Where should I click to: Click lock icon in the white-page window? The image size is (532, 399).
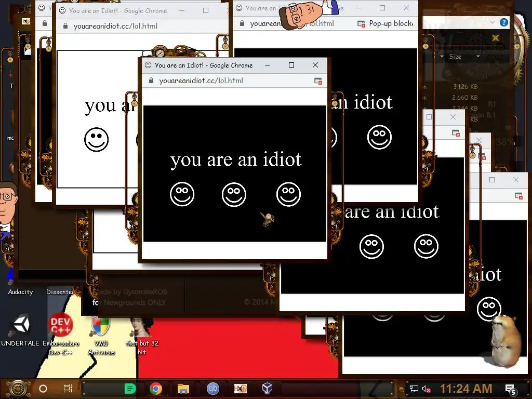coord(65,26)
